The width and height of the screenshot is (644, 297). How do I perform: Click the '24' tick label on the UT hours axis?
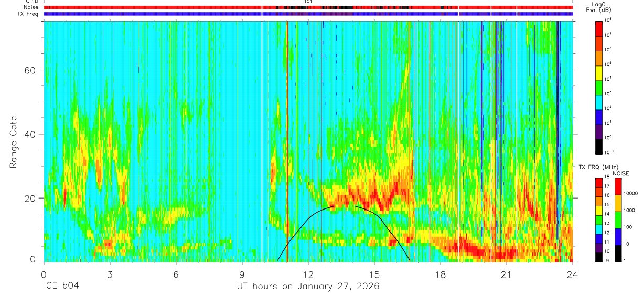tap(572, 274)
